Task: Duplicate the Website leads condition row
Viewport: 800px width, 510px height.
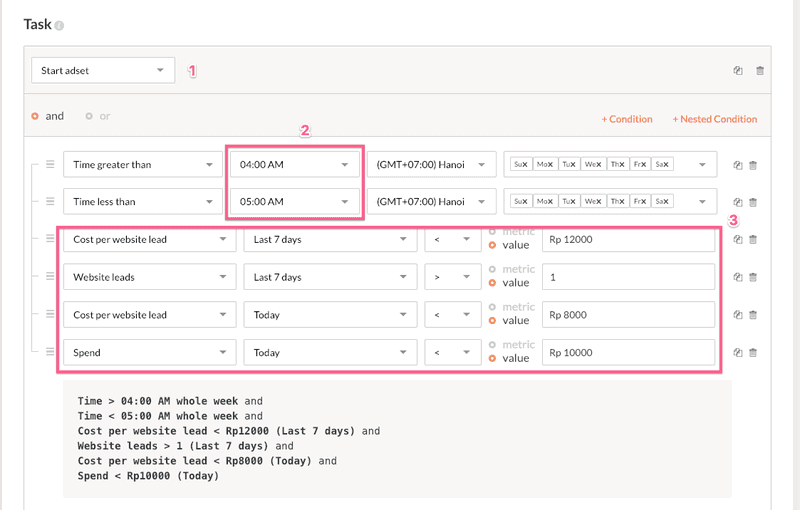Action: [x=737, y=277]
